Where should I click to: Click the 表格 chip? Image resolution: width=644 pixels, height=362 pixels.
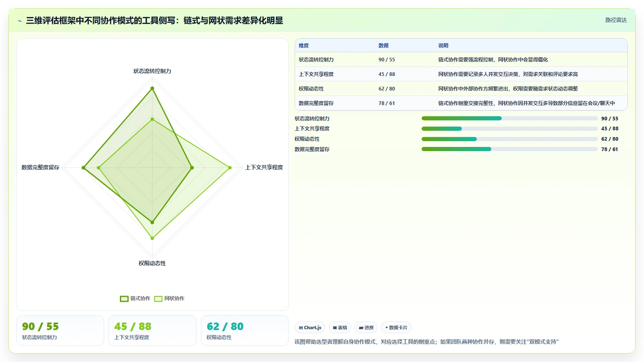[340, 328]
